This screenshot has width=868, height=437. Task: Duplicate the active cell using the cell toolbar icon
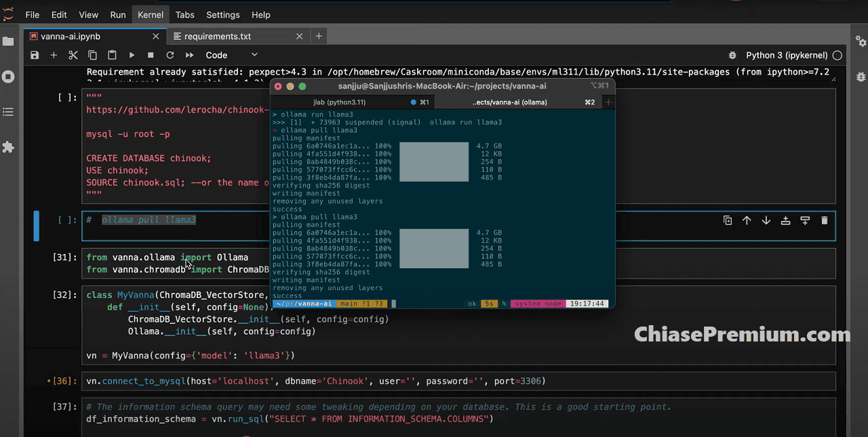point(727,220)
